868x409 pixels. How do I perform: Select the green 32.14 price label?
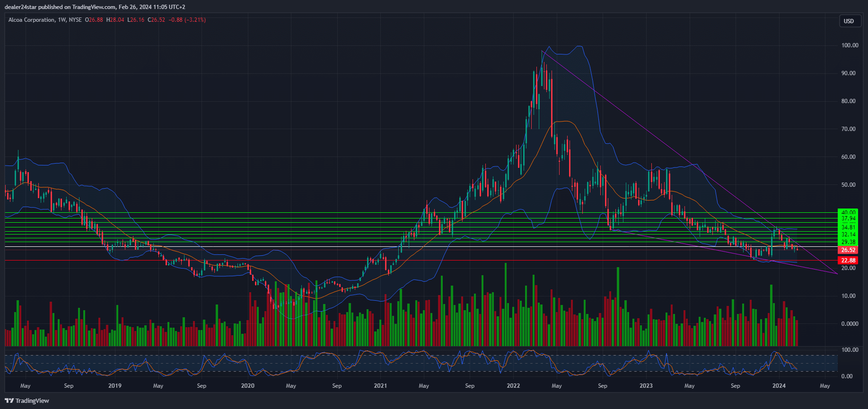pyautogui.click(x=848, y=235)
